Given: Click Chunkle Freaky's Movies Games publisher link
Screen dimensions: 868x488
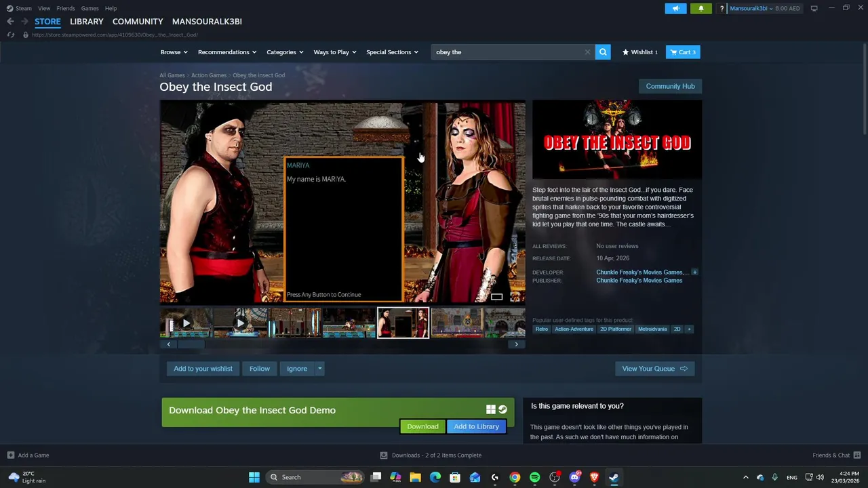Looking at the screenshot, I should click(x=639, y=281).
